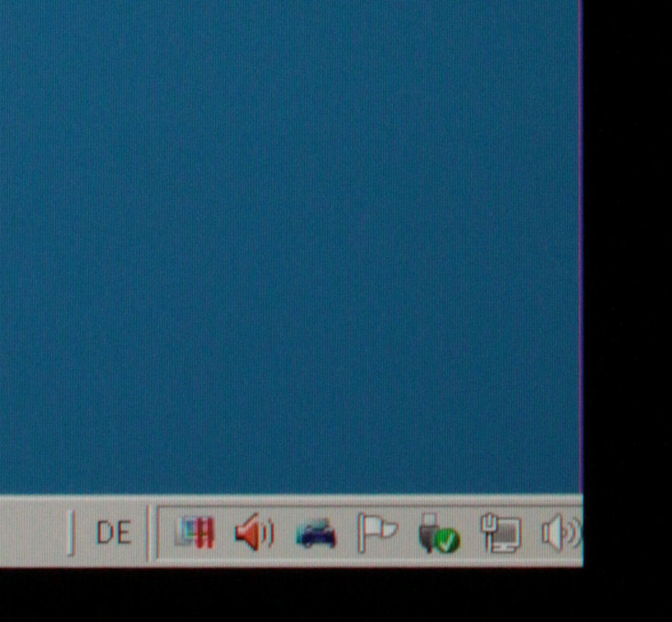Click the gray system volume speaker icon
The image size is (672, 622).
562,532
